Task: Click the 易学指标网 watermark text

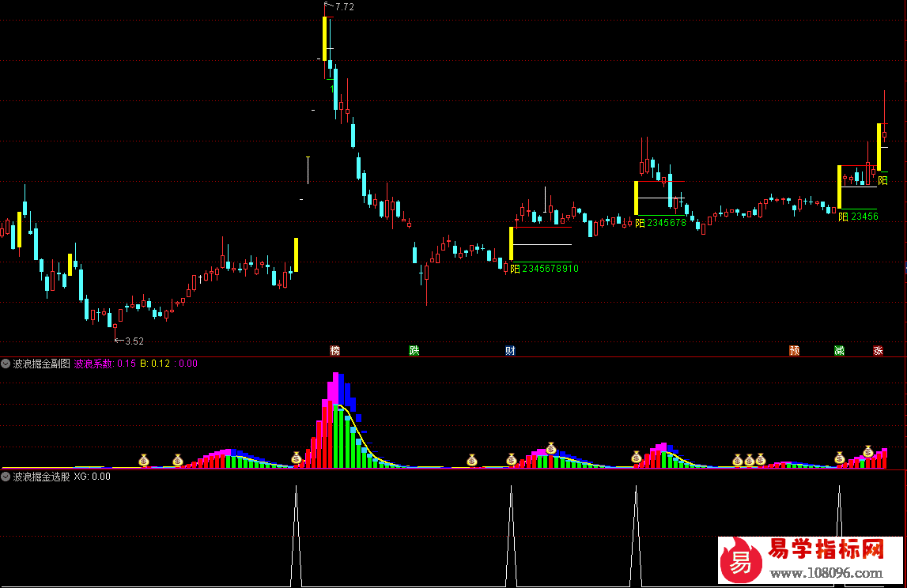Action: [x=826, y=548]
